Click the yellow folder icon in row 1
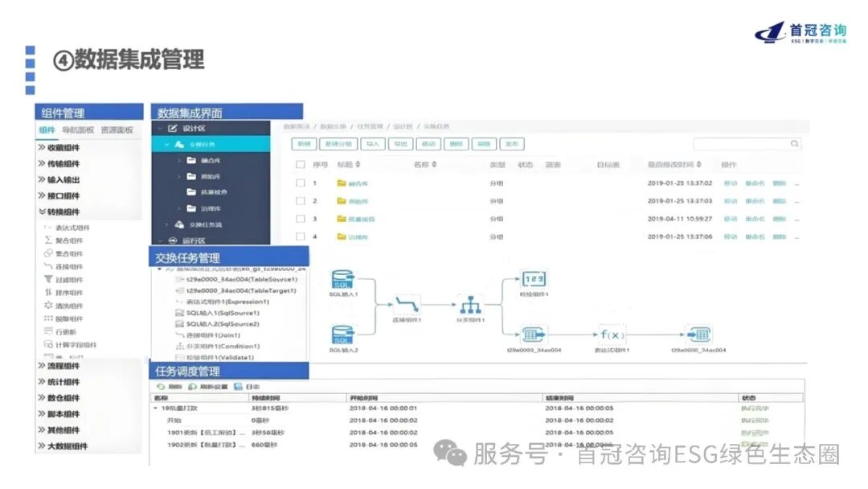 coord(342,183)
